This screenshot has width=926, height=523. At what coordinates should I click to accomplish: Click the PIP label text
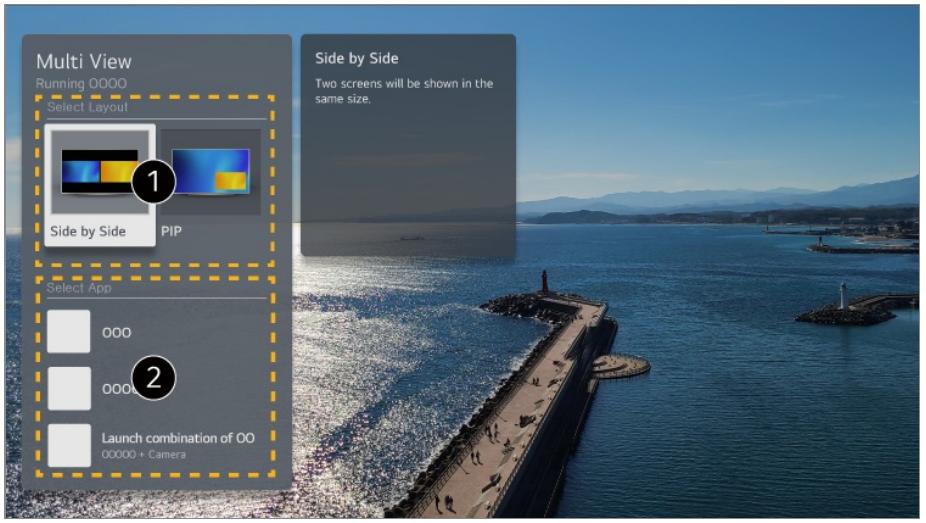(171, 231)
